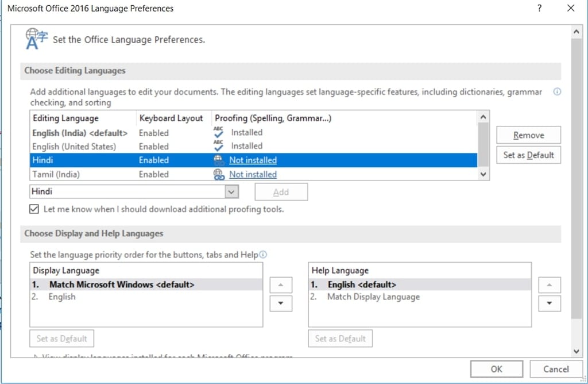Click the OK button
The height and width of the screenshot is (384, 588).
coord(496,369)
